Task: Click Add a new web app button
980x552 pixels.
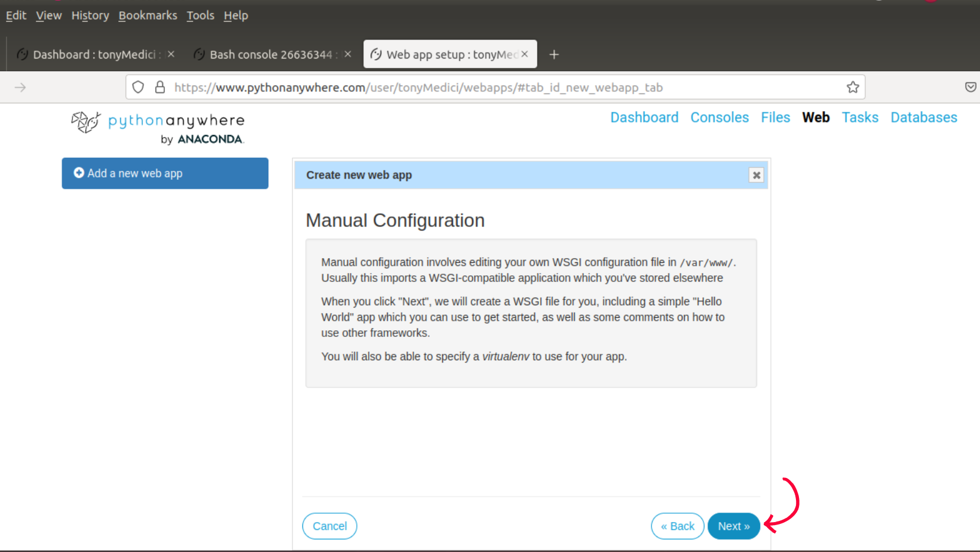Action: (x=165, y=173)
